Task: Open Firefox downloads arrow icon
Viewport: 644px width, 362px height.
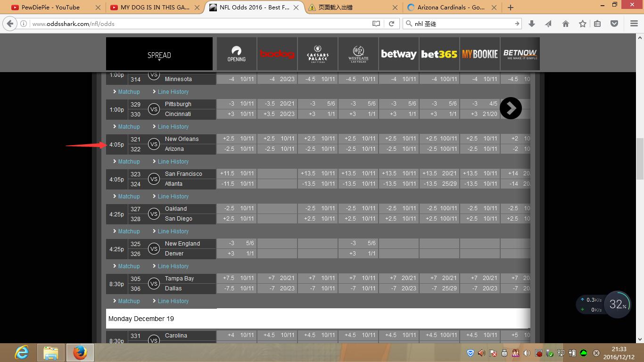Action: pyautogui.click(x=532, y=24)
